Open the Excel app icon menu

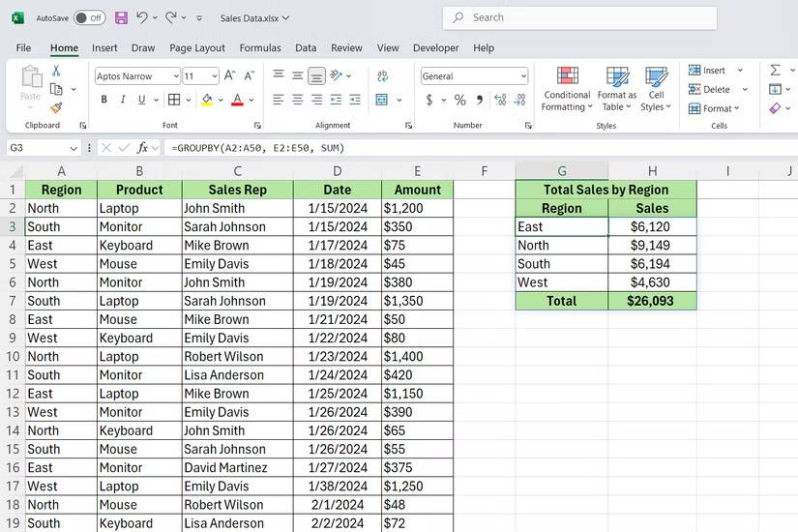(x=17, y=17)
